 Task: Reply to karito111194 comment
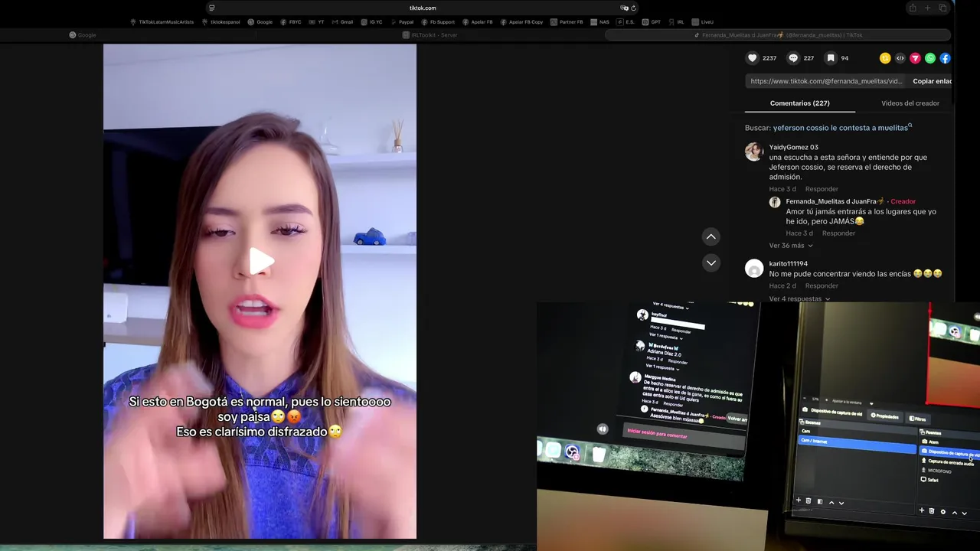click(x=822, y=285)
